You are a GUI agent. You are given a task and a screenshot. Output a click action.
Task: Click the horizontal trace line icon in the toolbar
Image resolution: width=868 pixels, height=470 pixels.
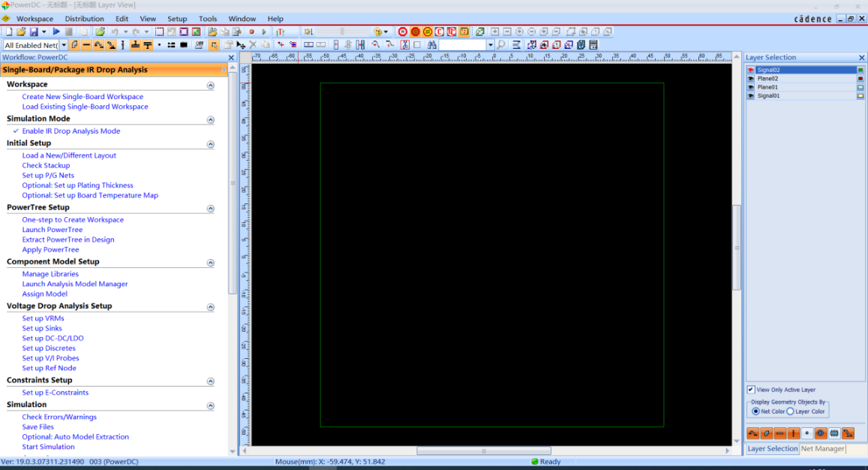[x=86, y=45]
